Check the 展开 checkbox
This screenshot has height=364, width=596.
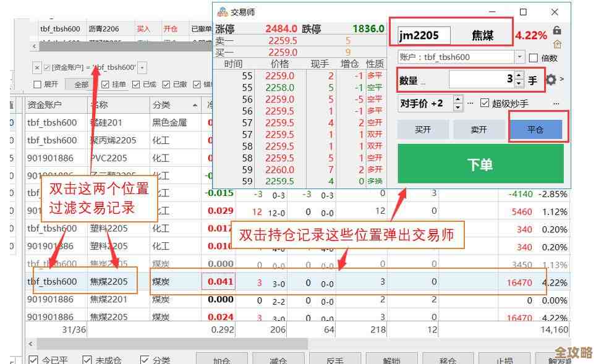point(37,83)
